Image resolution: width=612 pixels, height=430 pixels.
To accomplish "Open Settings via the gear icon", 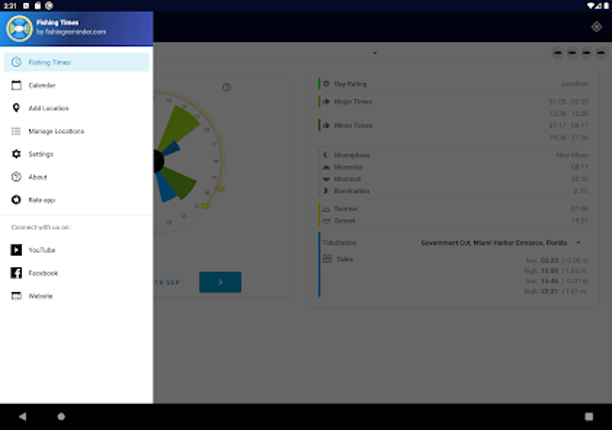I will [x=16, y=154].
